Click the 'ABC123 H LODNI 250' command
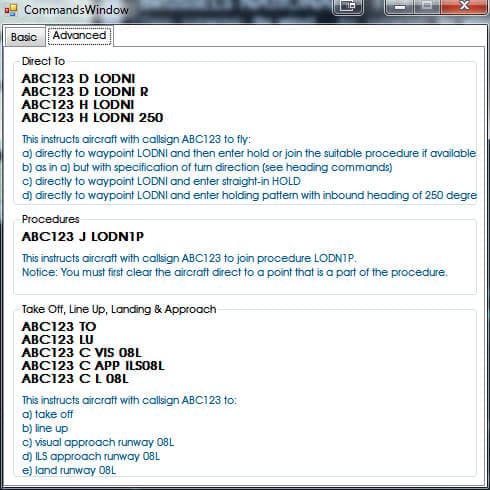The width and height of the screenshot is (490, 490). click(x=92, y=118)
